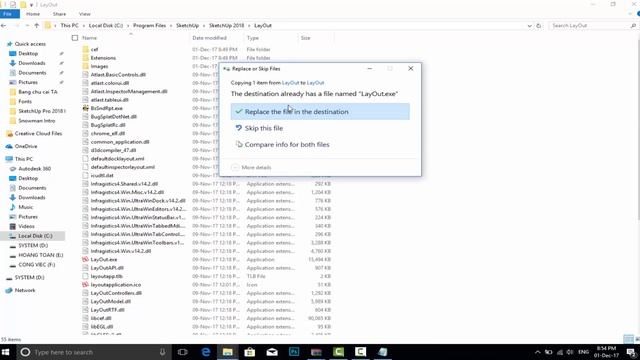Open HOANG TOAN (E:) drive
Image resolution: width=640 pixels, height=360 pixels.
40,255
